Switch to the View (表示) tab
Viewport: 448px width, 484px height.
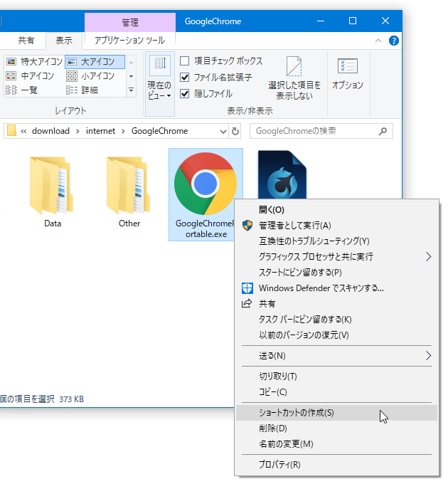click(64, 41)
